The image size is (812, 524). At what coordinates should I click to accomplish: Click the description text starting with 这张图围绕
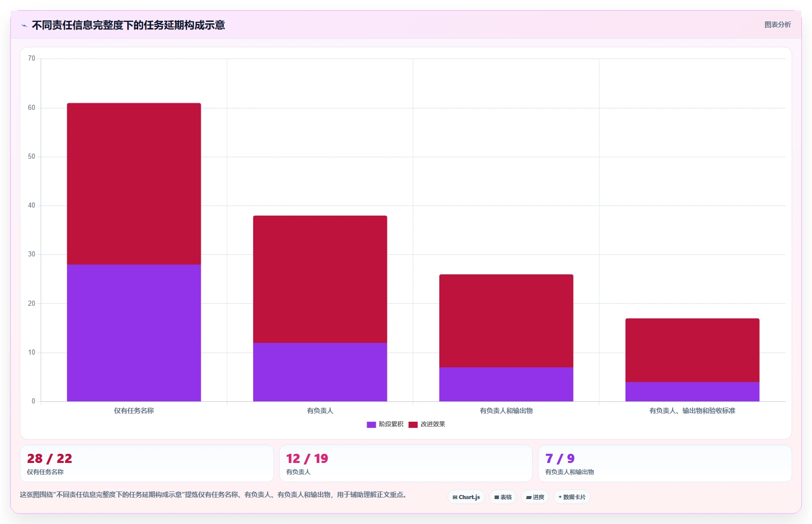(x=214, y=494)
